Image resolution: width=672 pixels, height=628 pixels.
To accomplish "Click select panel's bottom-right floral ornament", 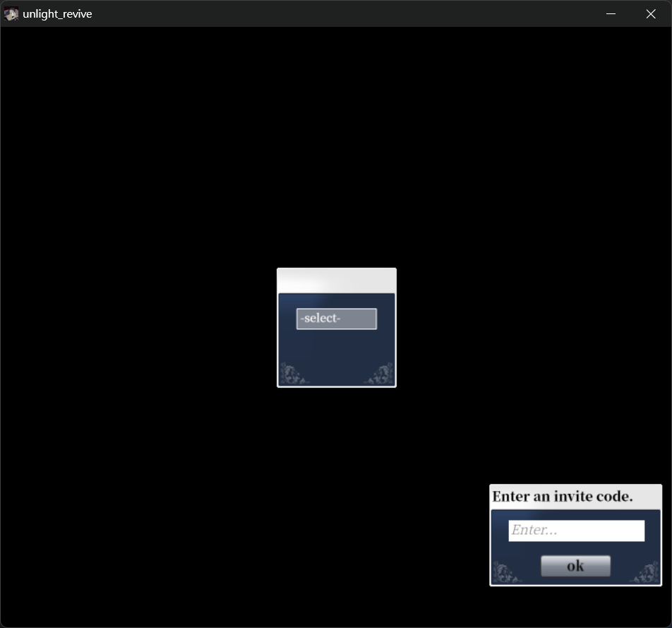I will (x=380, y=374).
